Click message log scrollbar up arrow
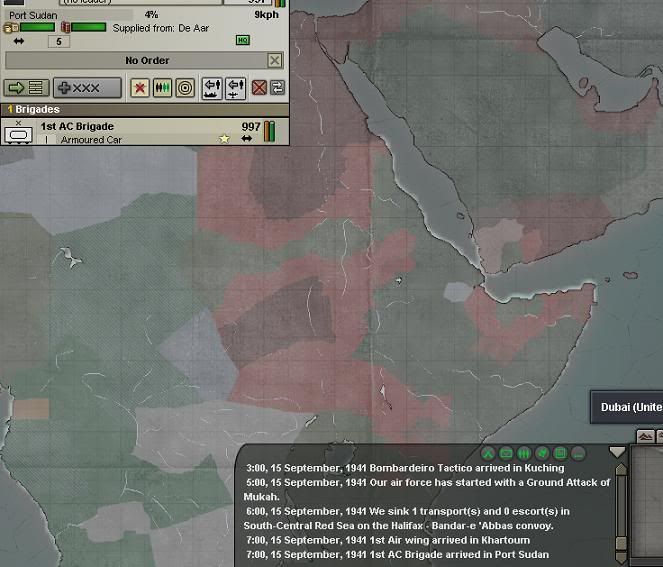Viewport: 663px width, 567px height. (x=621, y=469)
